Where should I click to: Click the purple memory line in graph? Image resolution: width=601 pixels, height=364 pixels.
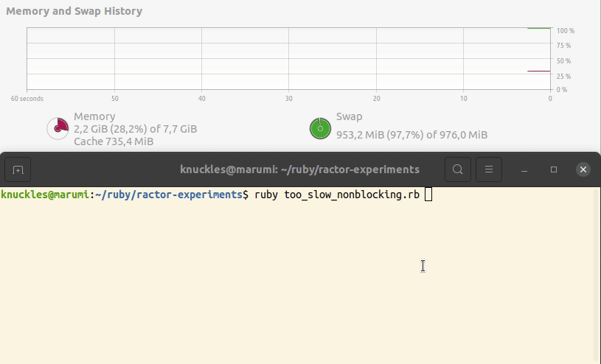539,71
